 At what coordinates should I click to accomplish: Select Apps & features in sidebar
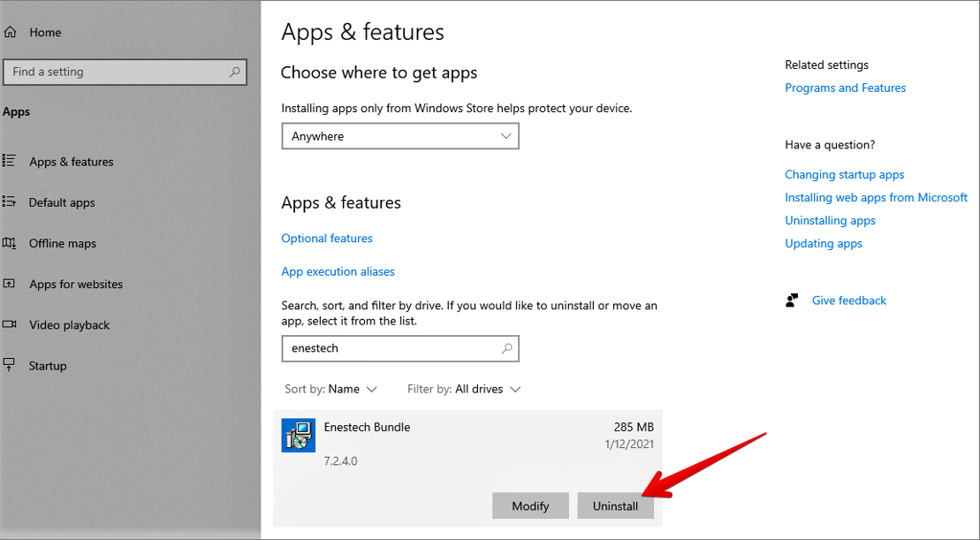coord(72,162)
